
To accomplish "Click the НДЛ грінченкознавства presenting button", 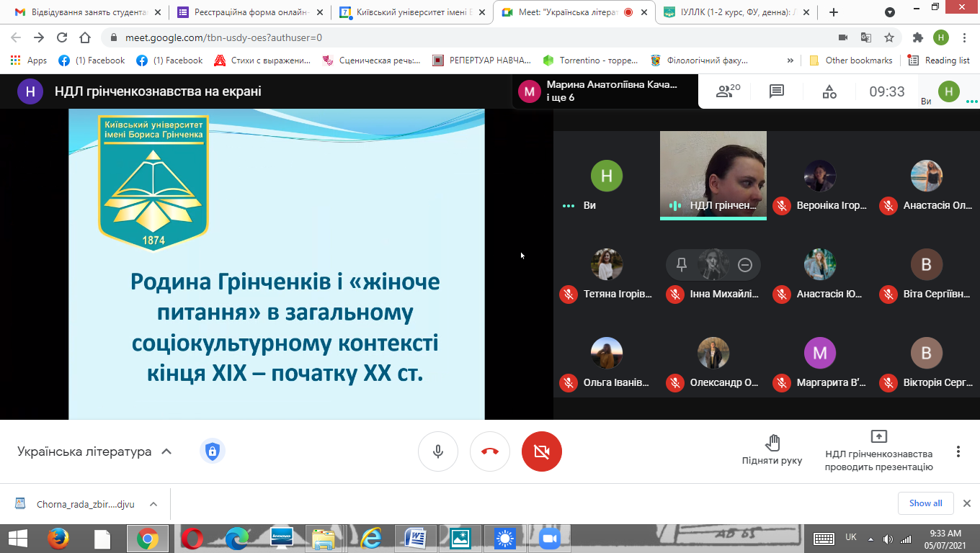I will coord(878,451).
